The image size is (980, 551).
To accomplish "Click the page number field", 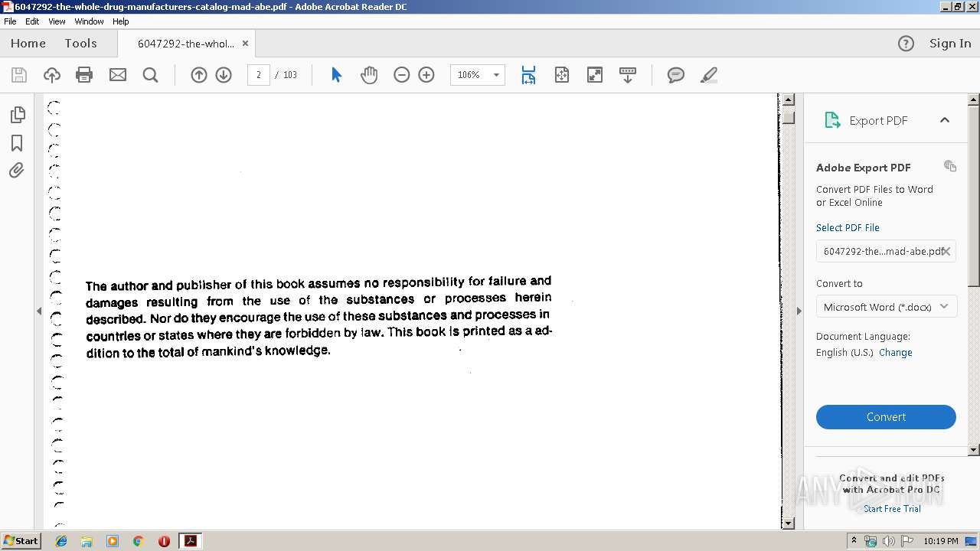I will coord(259,75).
